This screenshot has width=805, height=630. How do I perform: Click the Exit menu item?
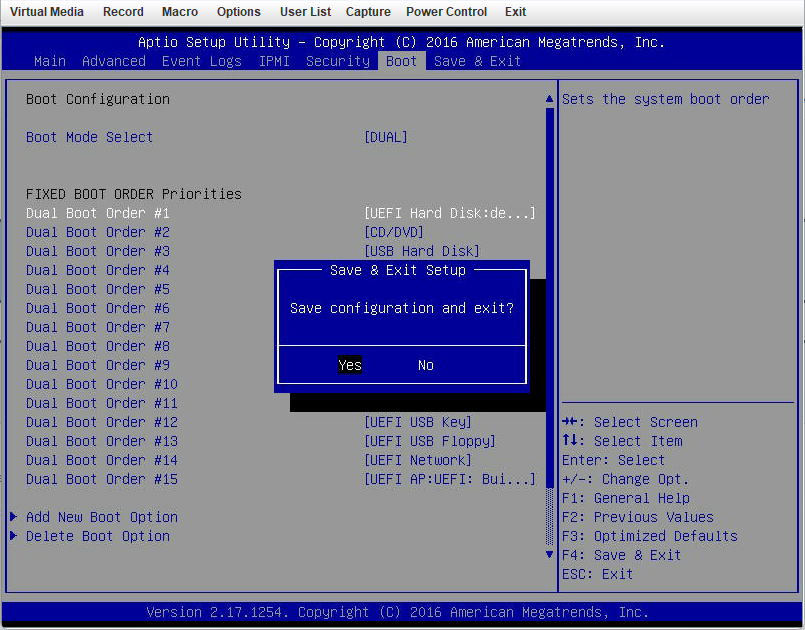point(515,12)
